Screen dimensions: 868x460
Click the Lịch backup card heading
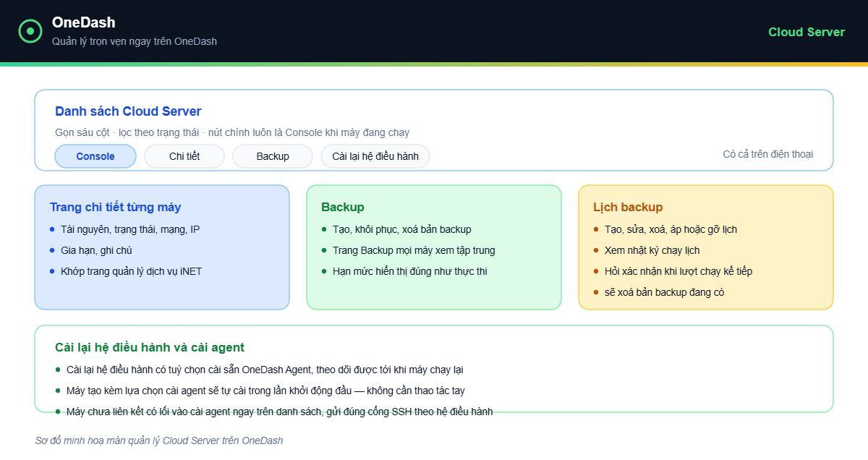coord(628,207)
